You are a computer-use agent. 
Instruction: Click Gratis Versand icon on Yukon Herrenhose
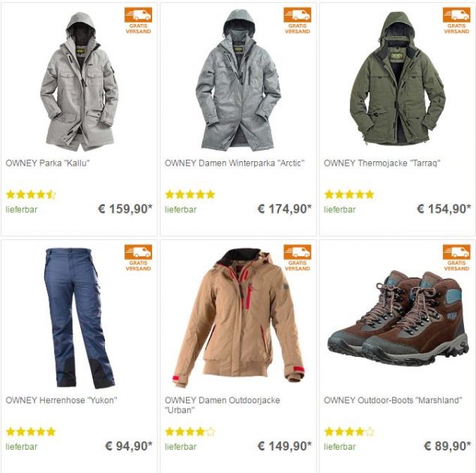138,258
